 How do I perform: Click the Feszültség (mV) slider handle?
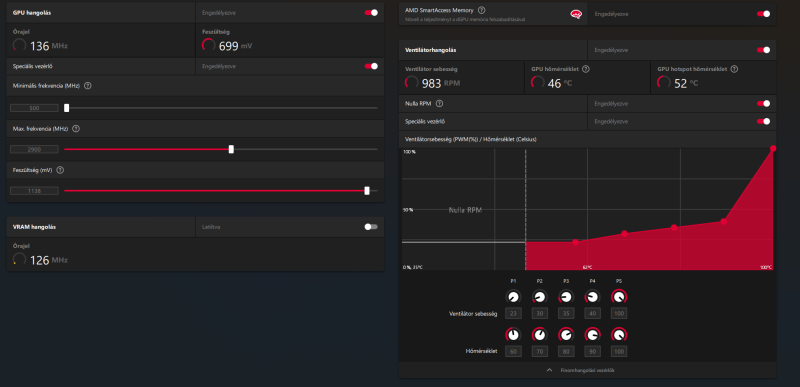(367, 190)
